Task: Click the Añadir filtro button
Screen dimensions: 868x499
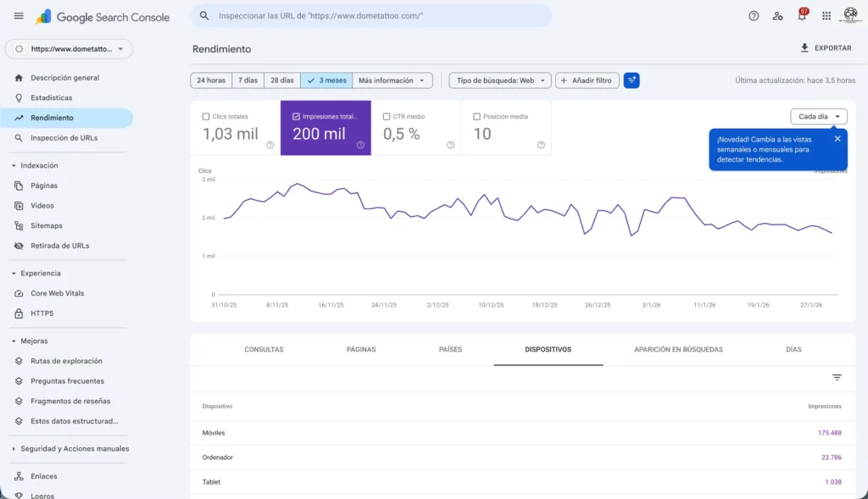Action: pyautogui.click(x=587, y=80)
